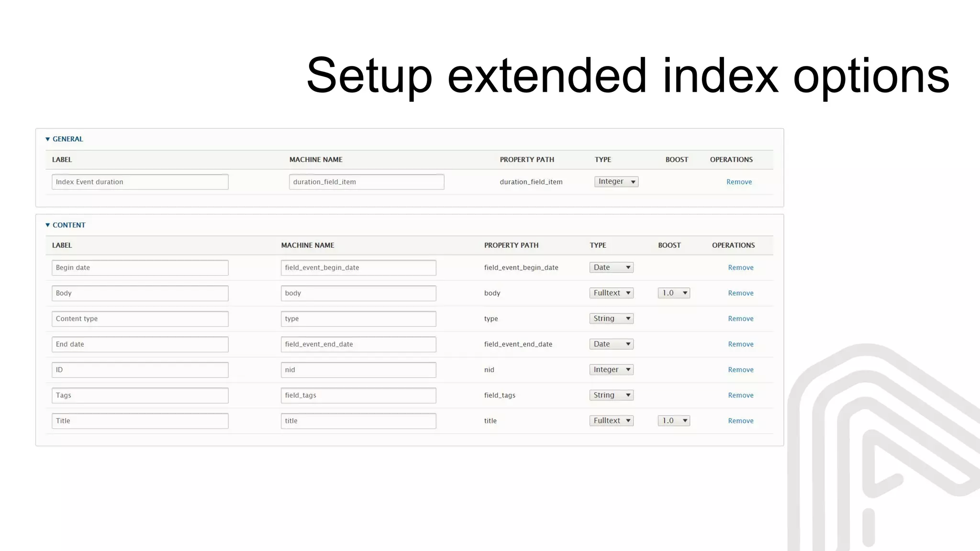
Task: Click the field_tags property path text
Action: pyautogui.click(x=500, y=395)
